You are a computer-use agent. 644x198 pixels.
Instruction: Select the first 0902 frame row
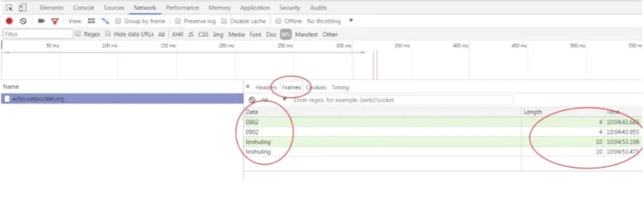click(x=443, y=123)
